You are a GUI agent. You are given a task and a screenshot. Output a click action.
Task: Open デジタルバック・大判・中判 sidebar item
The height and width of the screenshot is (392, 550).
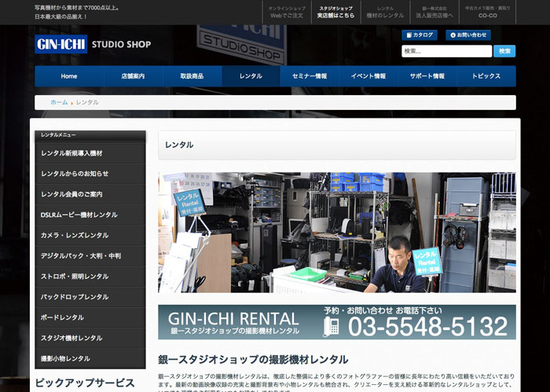coord(90,256)
